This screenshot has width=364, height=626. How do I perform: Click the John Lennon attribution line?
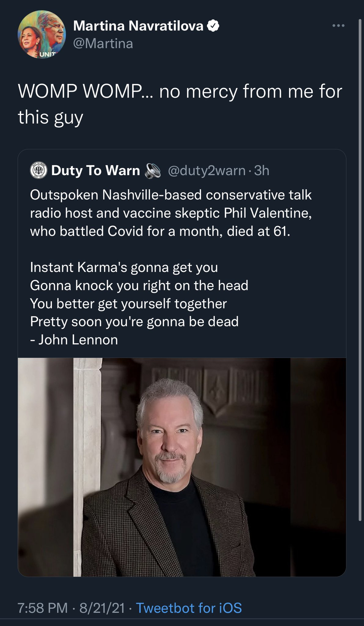point(74,340)
